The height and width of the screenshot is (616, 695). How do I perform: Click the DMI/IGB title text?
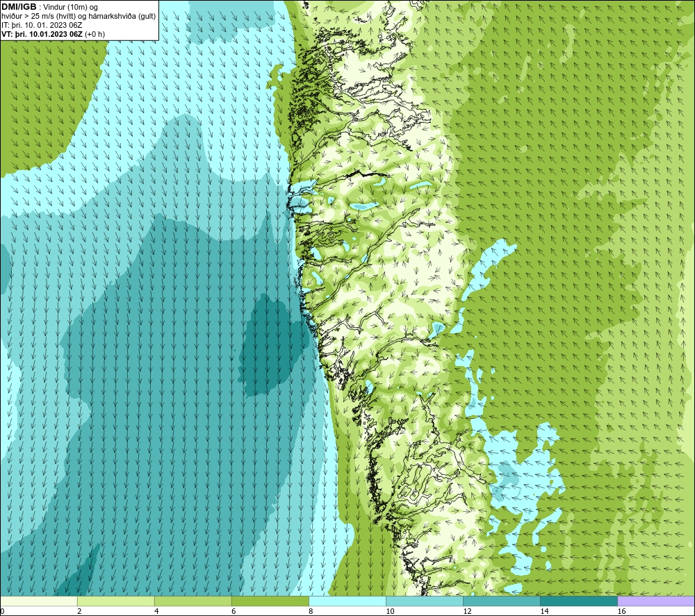[19, 7]
